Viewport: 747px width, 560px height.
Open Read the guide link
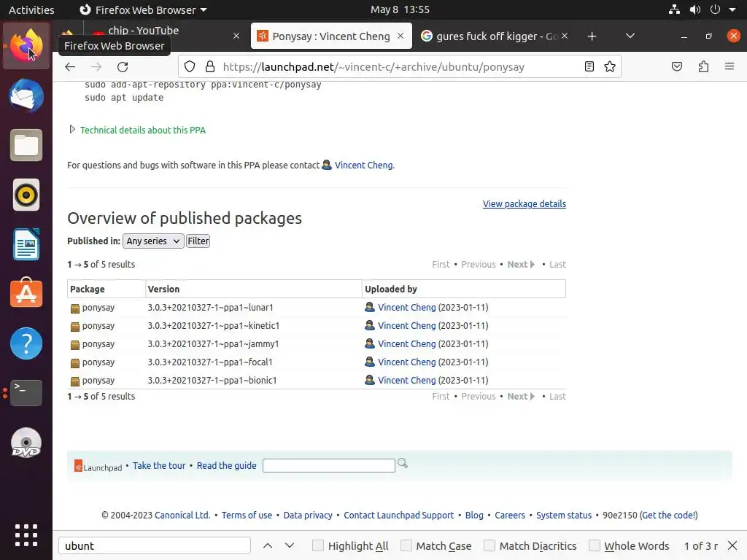[x=226, y=465]
